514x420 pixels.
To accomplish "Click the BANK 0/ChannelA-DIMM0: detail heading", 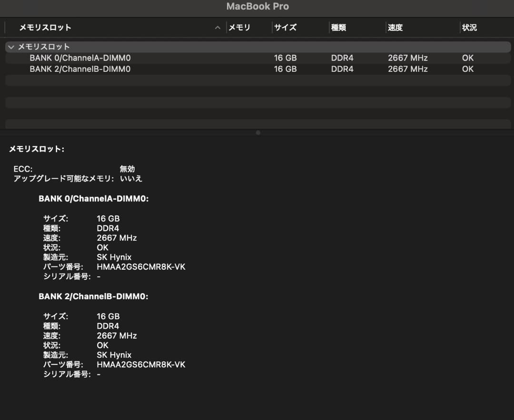I will click(x=94, y=199).
